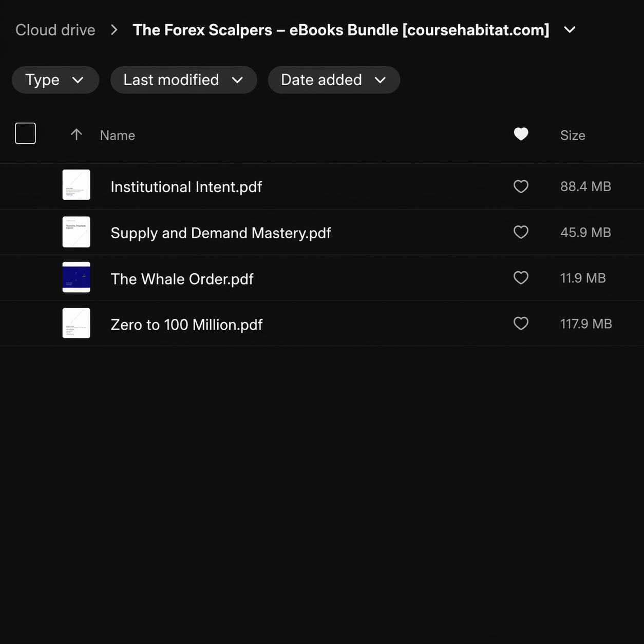The image size is (644, 644).
Task: Toggle the select all checkbox
Action: 25,134
